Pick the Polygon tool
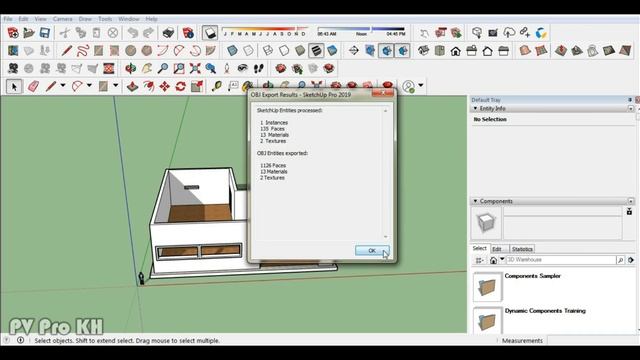Screen dimensions: 640x360 (x=147, y=51)
